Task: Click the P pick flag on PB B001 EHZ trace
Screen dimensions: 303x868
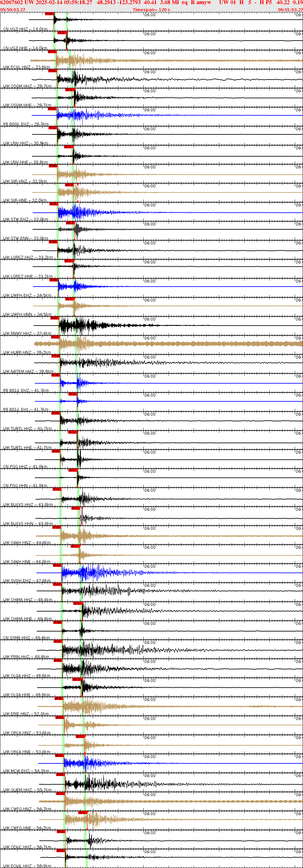Action: click(x=52, y=109)
